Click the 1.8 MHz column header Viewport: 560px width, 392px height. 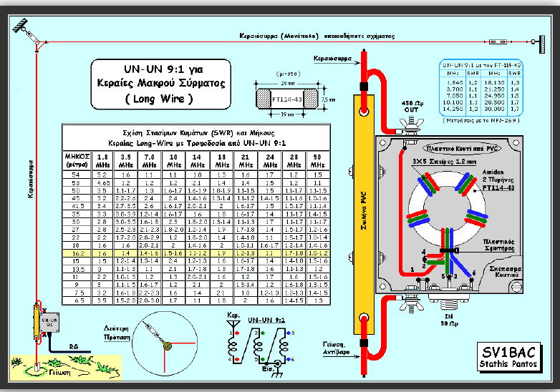click(x=102, y=161)
